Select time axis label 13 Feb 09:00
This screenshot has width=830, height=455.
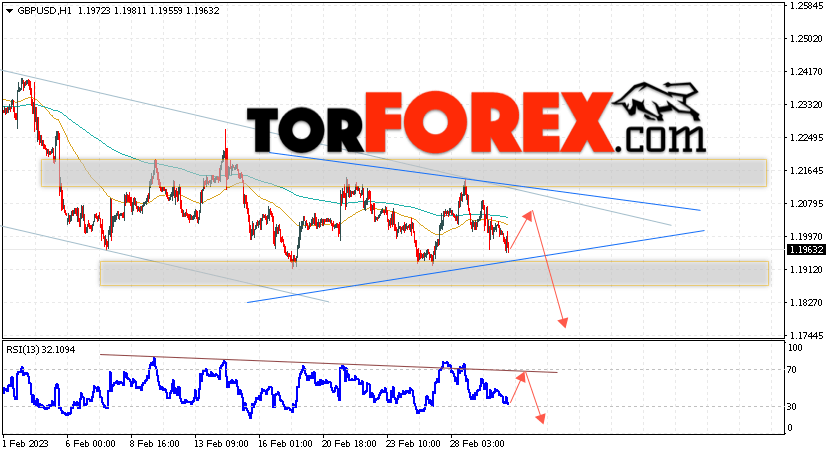tap(220, 443)
